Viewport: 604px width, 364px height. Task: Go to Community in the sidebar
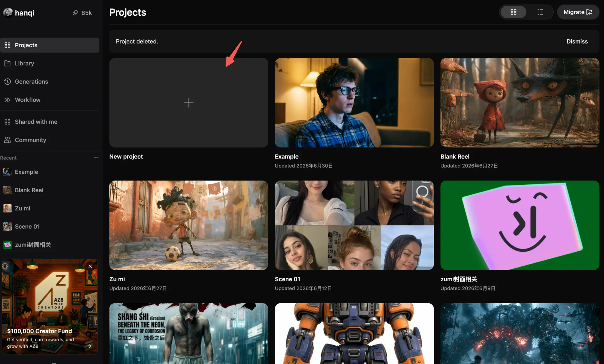(50, 140)
